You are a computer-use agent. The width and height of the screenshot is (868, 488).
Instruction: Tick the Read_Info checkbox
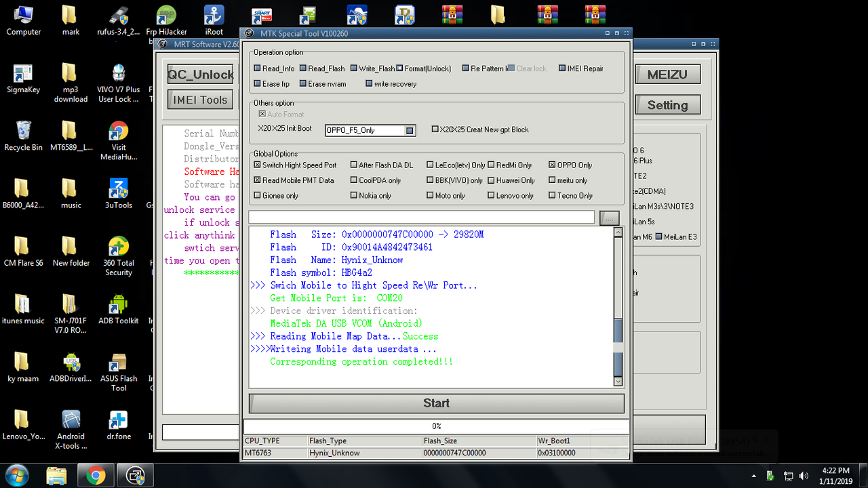pyautogui.click(x=258, y=68)
